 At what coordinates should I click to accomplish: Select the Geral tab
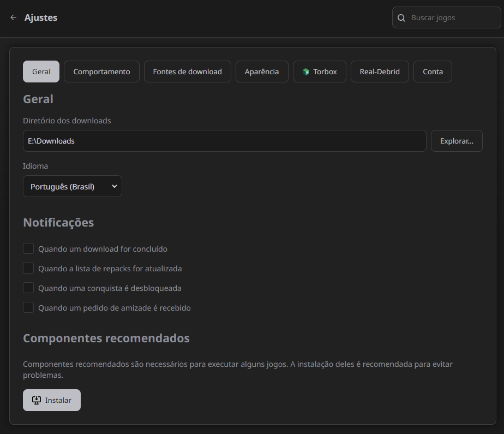pos(41,72)
